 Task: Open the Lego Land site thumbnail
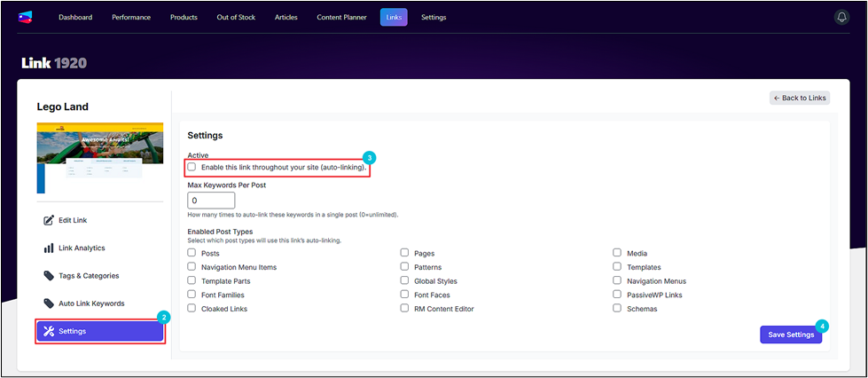[x=100, y=157]
